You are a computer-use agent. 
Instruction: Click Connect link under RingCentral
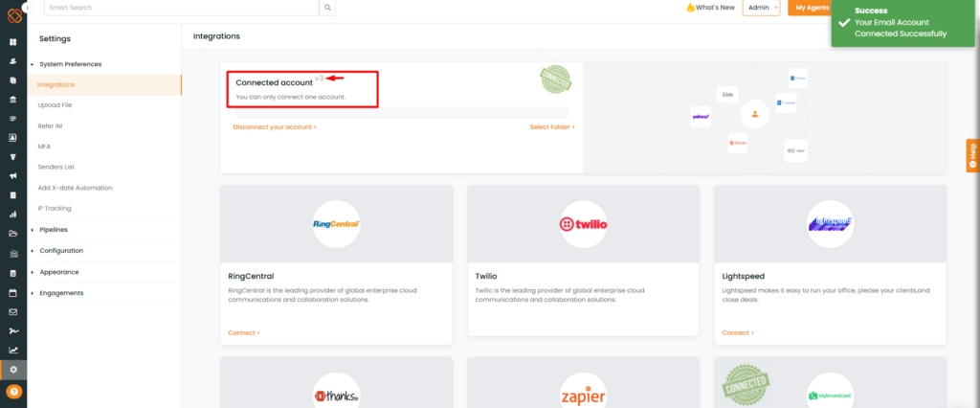tap(244, 333)
